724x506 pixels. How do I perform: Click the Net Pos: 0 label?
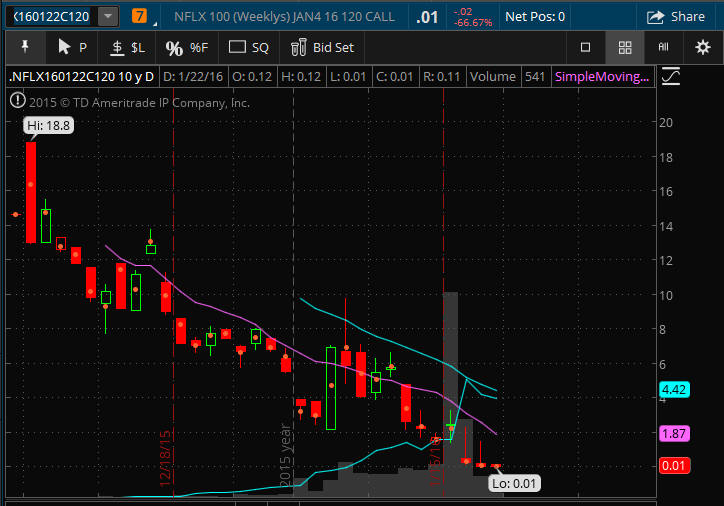coord(535,16)
